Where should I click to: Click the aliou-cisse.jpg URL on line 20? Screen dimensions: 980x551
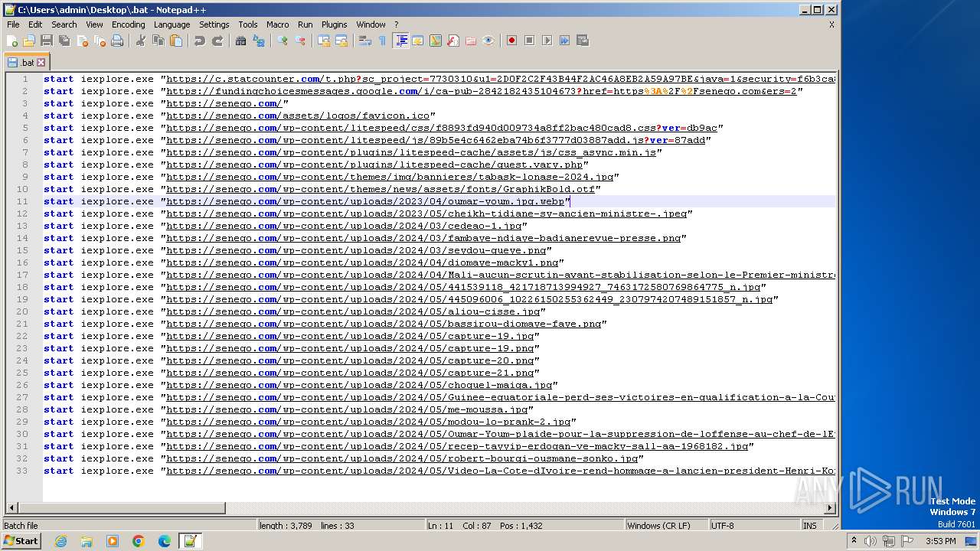click(x=353, y=311)
